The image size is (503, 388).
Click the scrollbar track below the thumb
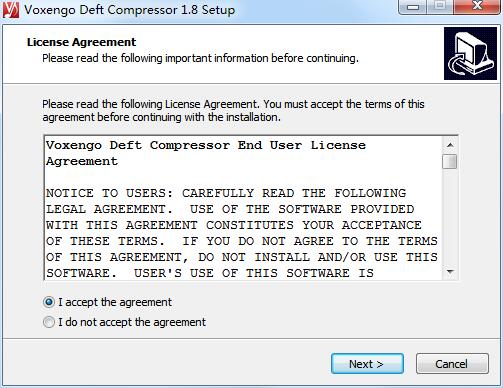pos(450,217)
